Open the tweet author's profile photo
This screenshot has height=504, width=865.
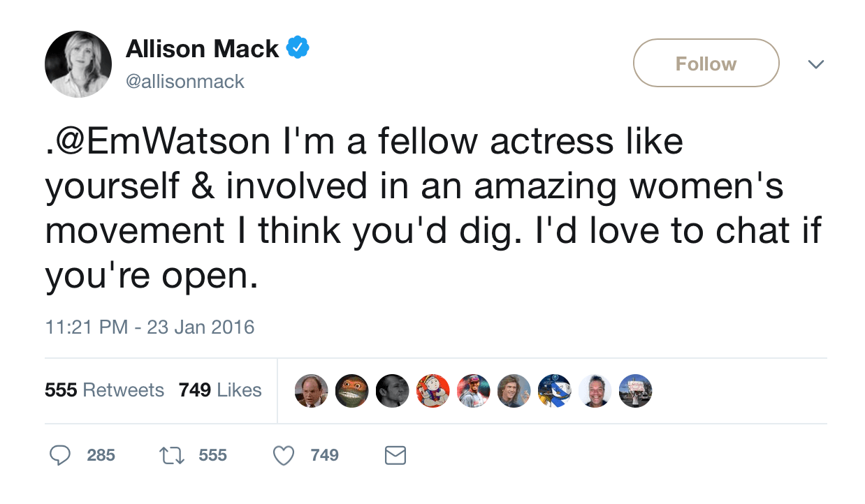pyautogui.click(x=78, y=64)
